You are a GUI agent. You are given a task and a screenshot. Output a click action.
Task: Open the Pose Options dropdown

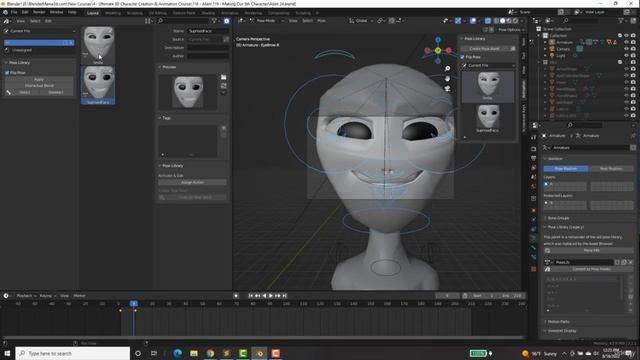[x=510, y=30]
